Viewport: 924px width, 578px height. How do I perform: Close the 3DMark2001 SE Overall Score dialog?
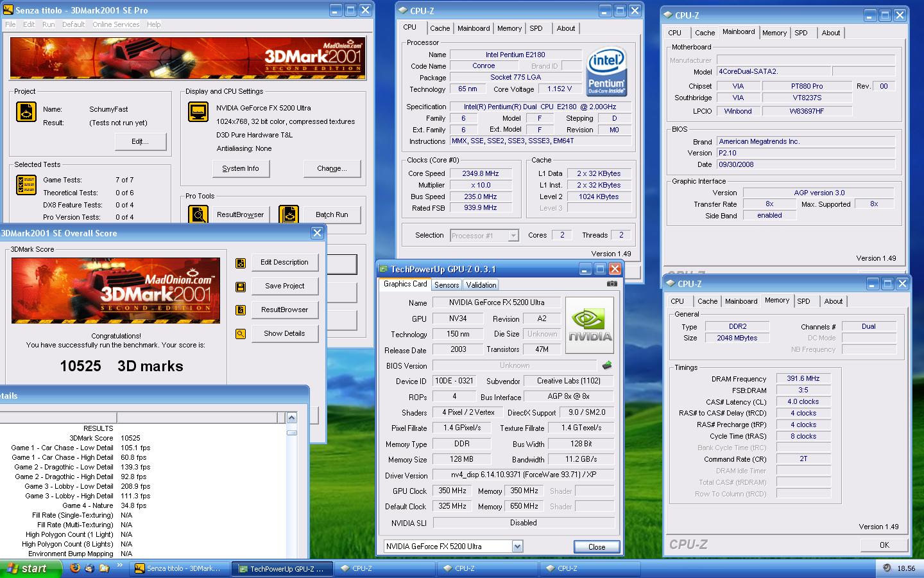click(317, 233)
